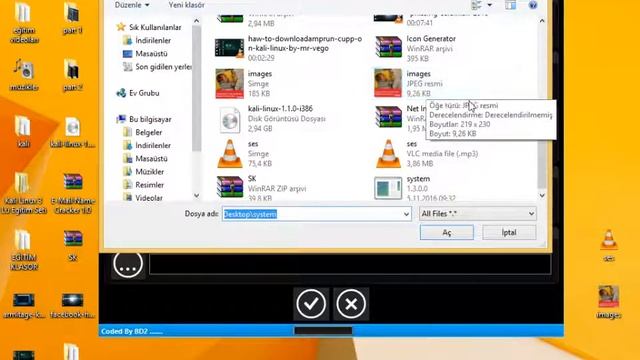Click Coded By BD2 status text

[131, 331]
